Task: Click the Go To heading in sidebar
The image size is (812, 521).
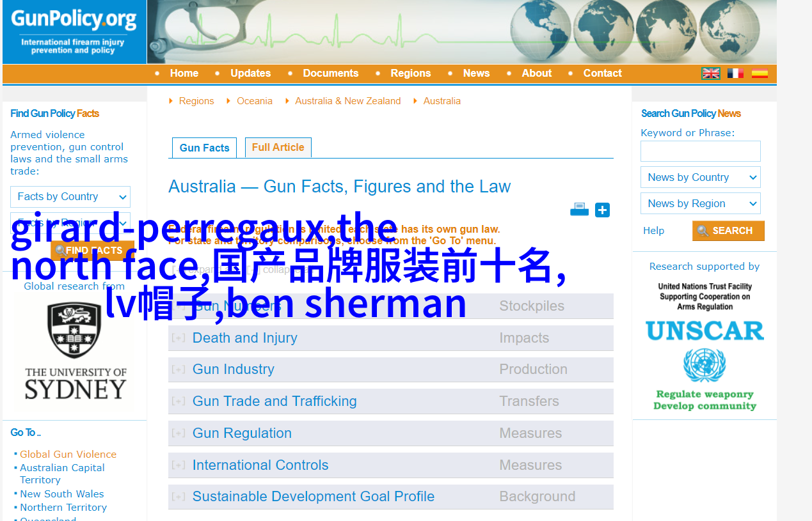Action: point(26,433)
